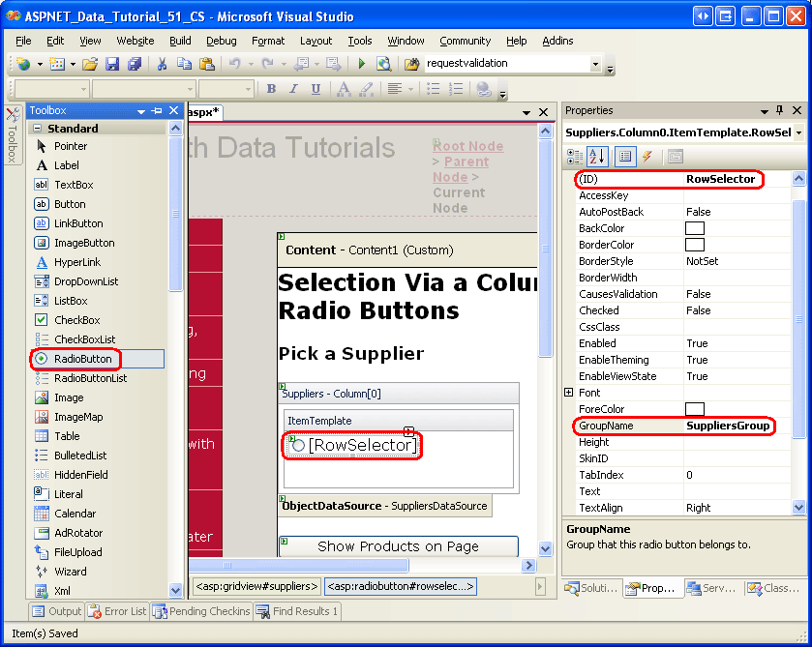
Task: Collapse the Standard toolbox section
Action: point(37,128)
